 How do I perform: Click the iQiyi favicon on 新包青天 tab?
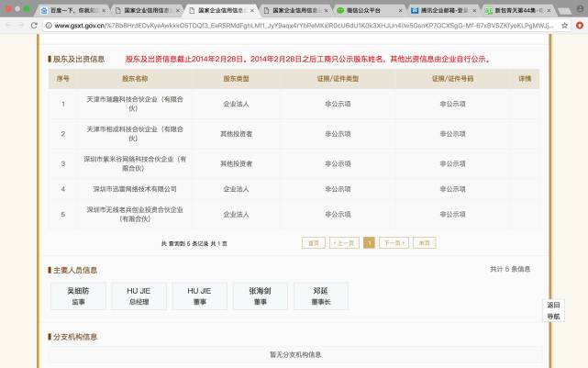click(x=489, y=10)
